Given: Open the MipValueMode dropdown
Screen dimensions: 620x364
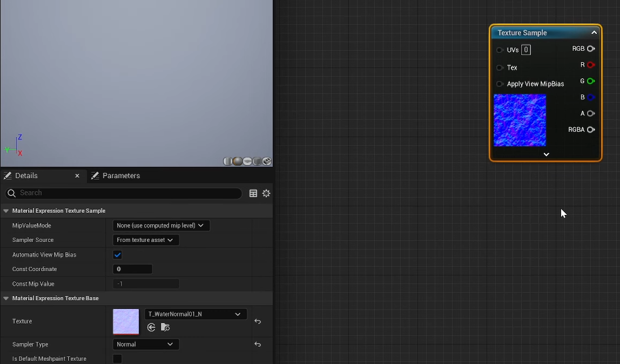Looking at the screenshot, I should pyautogui.click(x=161, y=225).
